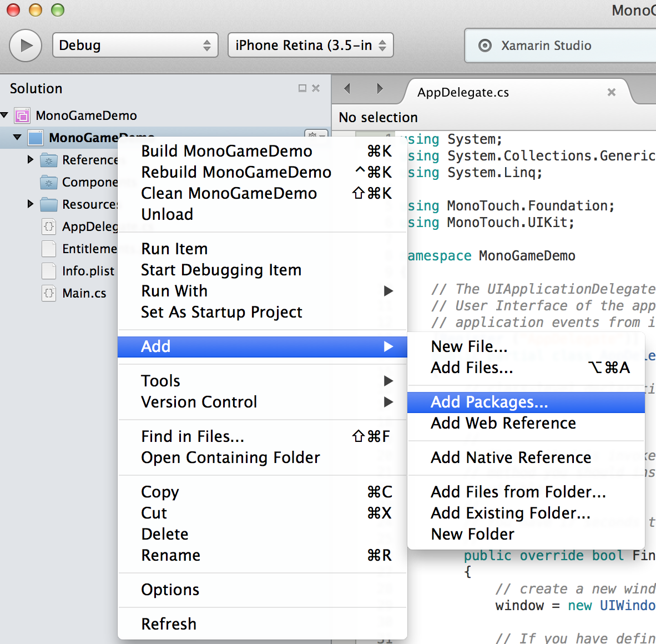Click the Components folder icon
The width and height of the screenshot is (656, 644).
(x=49, y=183)
